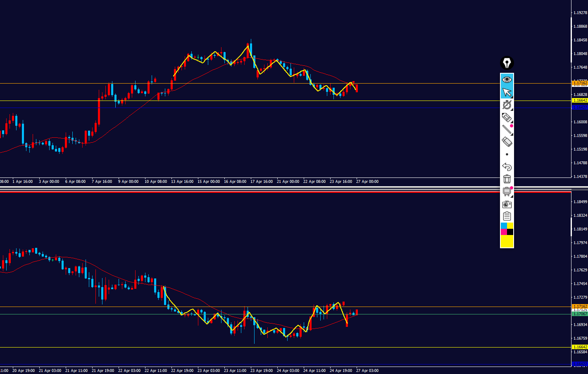
Task: Pick the cyan color swatch
Action: tap(504, 226)
